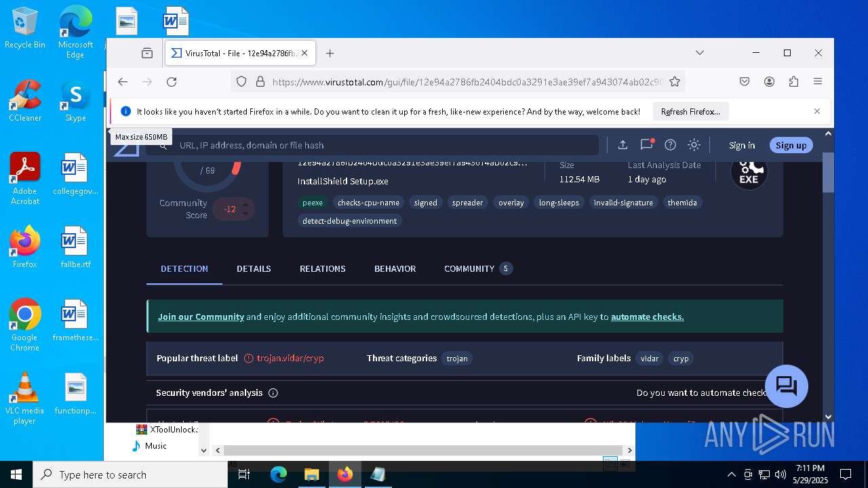The image size is (868, 488).
Task: Click Microsoft Edge in the taskbar
Action: (279, 474)
